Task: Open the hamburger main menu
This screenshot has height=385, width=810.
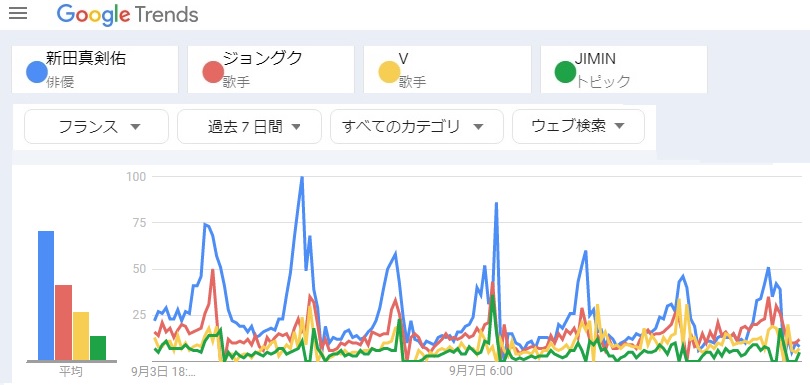Action: coord(18,14)
